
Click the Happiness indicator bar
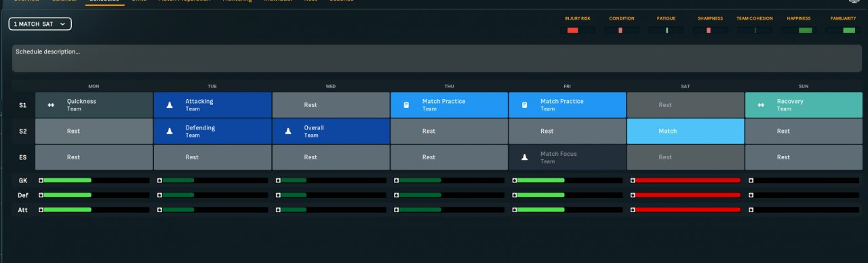tap(798, 31)
